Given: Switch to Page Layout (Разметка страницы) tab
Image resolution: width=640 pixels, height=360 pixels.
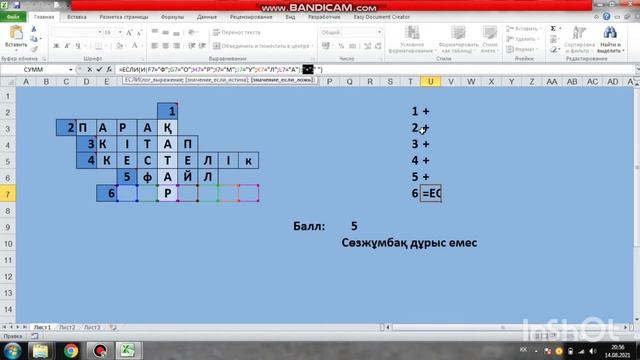Looking at the screenshot, I should pos(124,17).
